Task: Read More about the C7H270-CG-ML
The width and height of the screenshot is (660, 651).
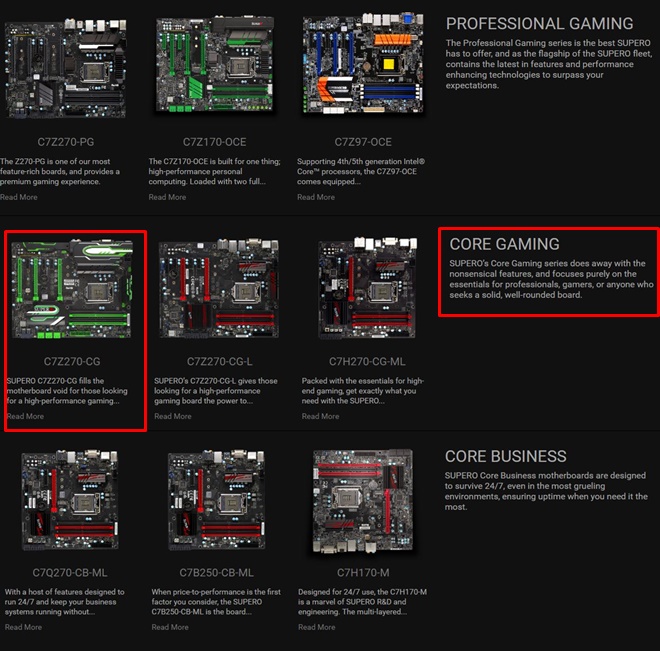Action: coord(320,416)
